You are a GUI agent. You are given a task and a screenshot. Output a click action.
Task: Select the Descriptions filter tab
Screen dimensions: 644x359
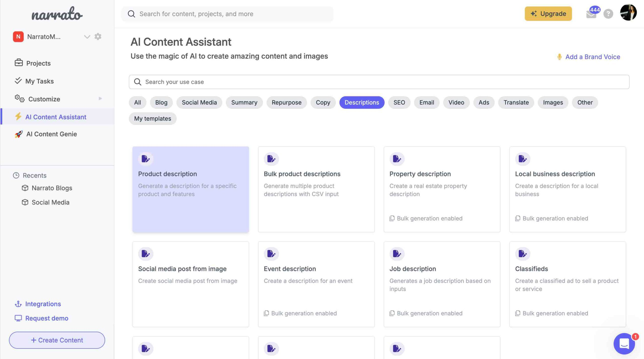tap(362, 102)
